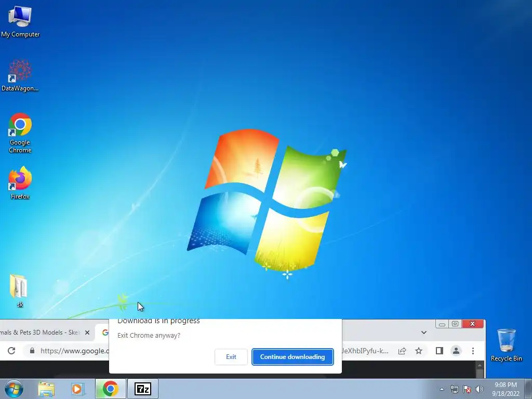
Task: Open the clock showing 9:08 PM
Action: click(506, 389)
